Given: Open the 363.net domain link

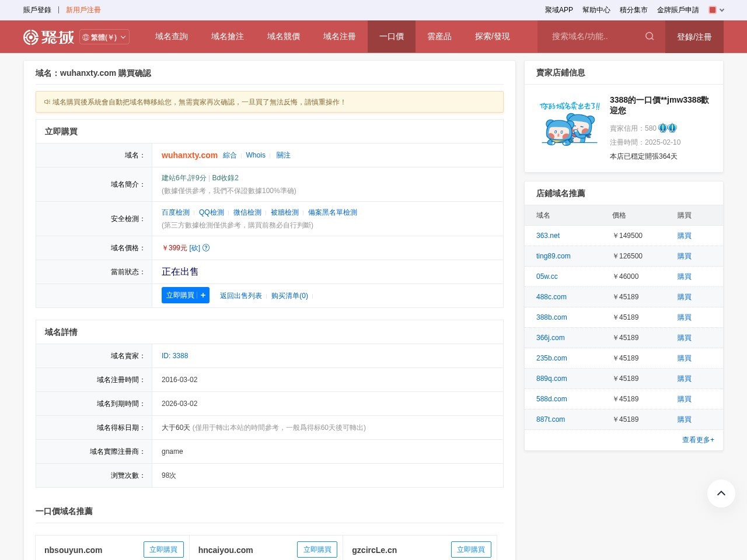Looking at the screenshot, I should 548,236.
